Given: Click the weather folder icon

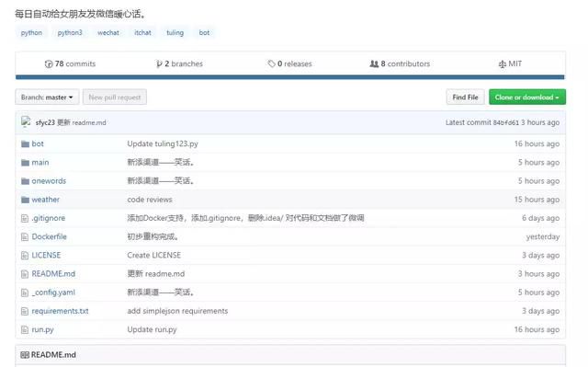Looking at the screenshot, I should point(25,200).
